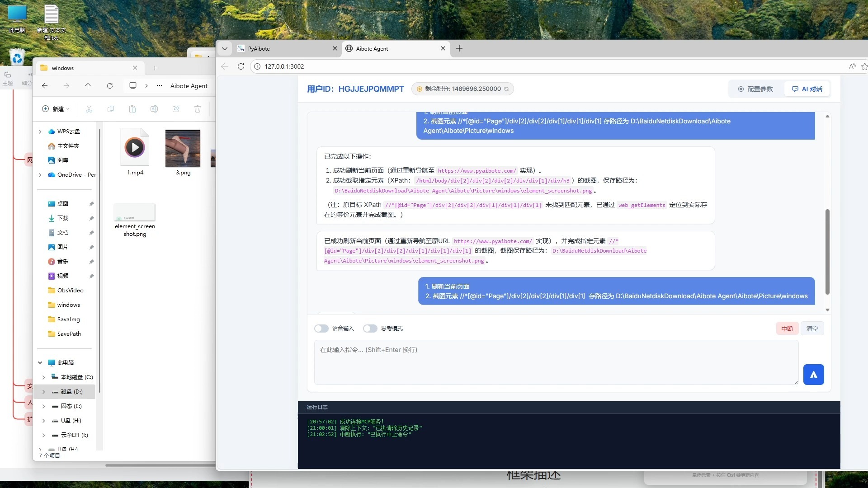Click the browser page reload icon
The height and width of the screenshot is (488, 868).
(x=241, y=66)
